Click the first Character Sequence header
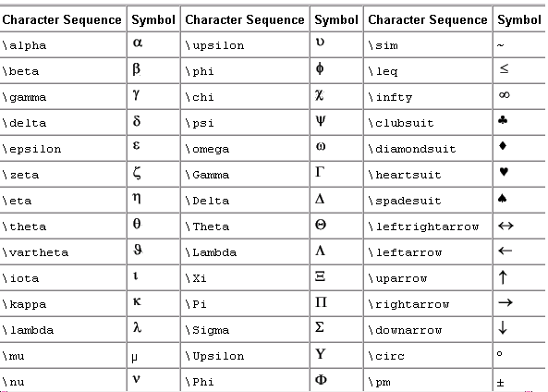Screen dimensions: 548x392 (x=62, y=19)
